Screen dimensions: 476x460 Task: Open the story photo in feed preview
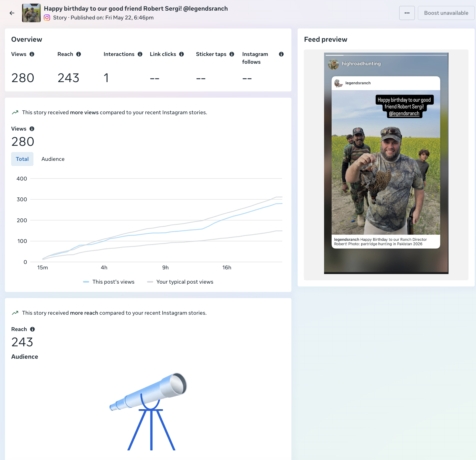pos(386,162)
